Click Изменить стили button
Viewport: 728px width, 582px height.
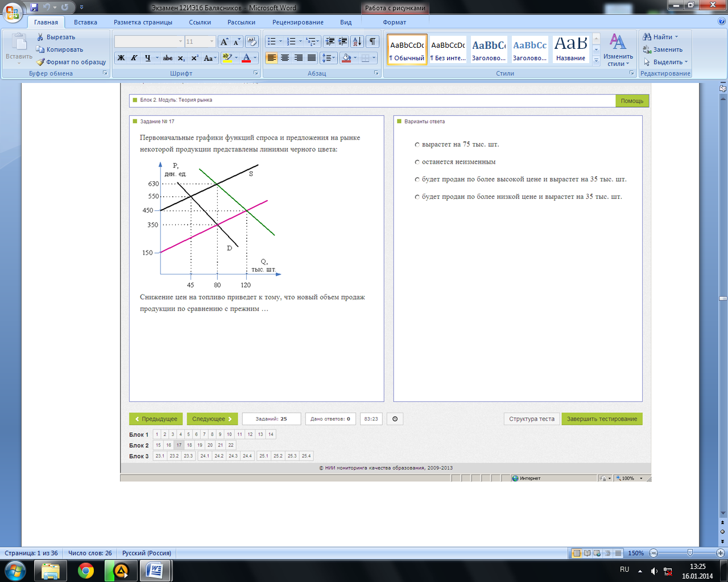pos(618,50)
